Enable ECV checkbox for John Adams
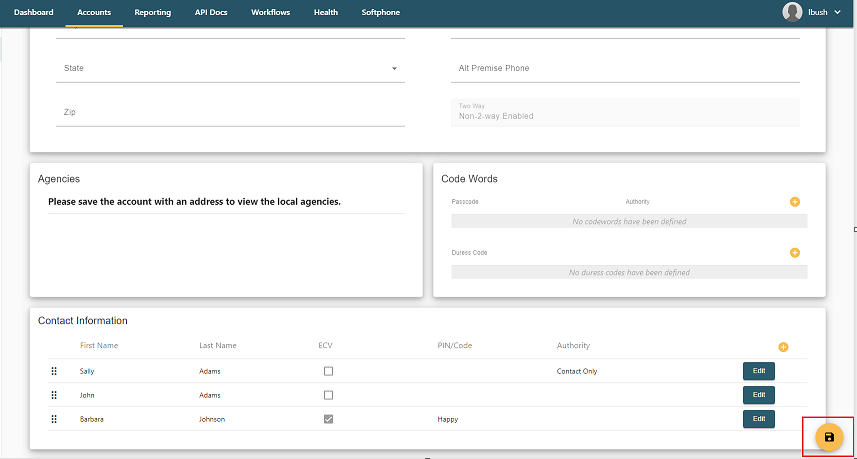Viewport: 857px width, 459px height. 328,395
